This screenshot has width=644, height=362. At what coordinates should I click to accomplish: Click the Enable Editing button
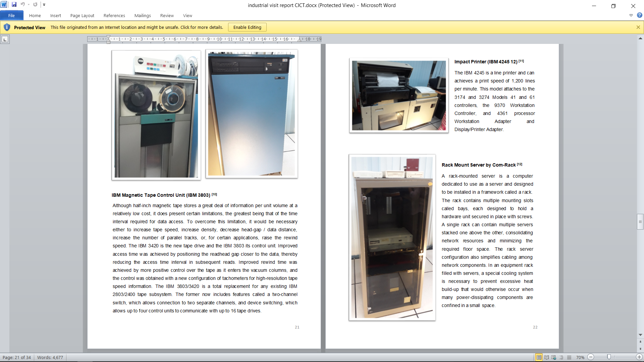tap(247, 27)
